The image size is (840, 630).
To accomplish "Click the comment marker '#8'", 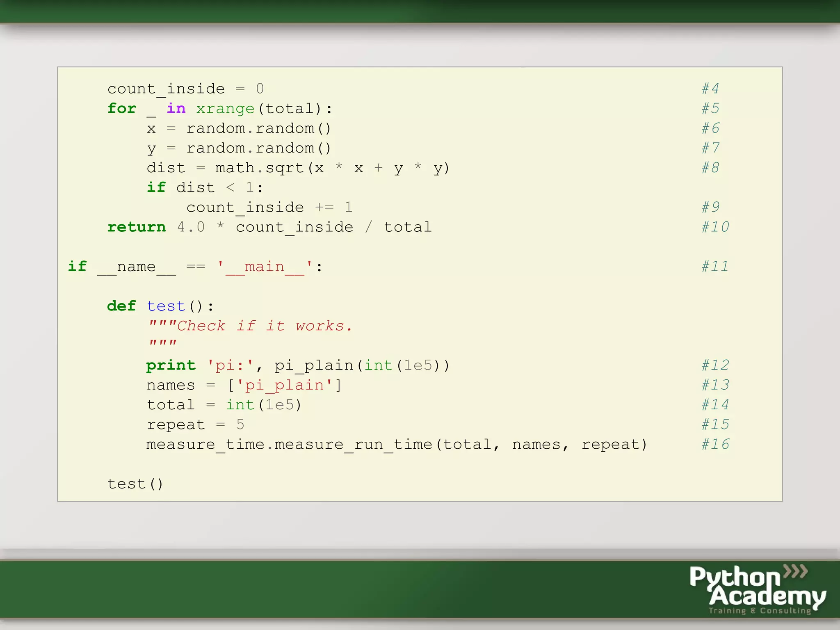I will pos(710,167).
